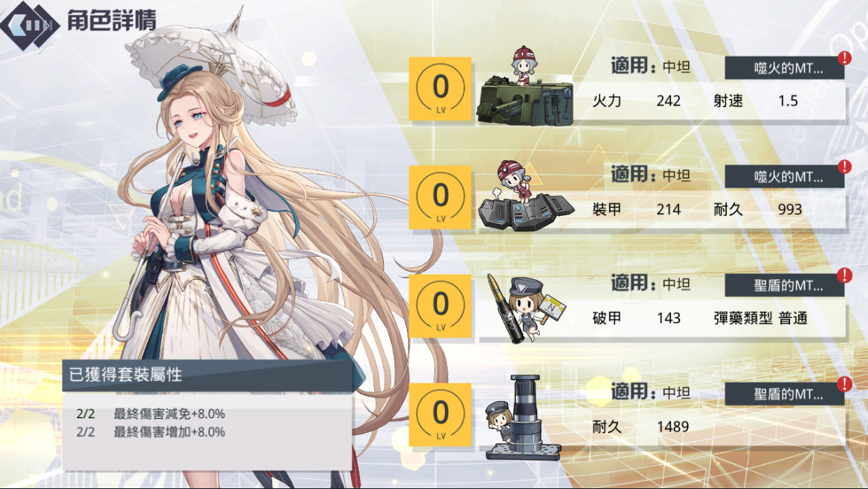Screen dimensions: 868x489
Task: Tap the level 0 badge of 耐久 1489 equipment
Action: 440,415
